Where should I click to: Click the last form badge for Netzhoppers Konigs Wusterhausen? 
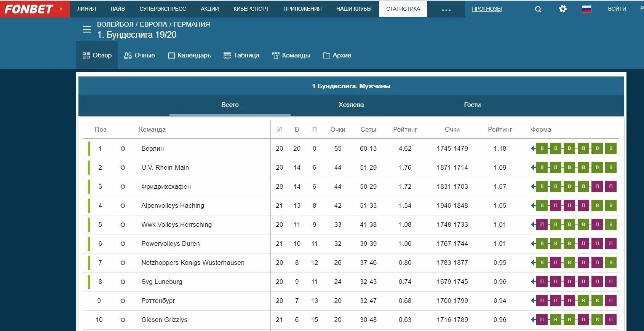611,263
